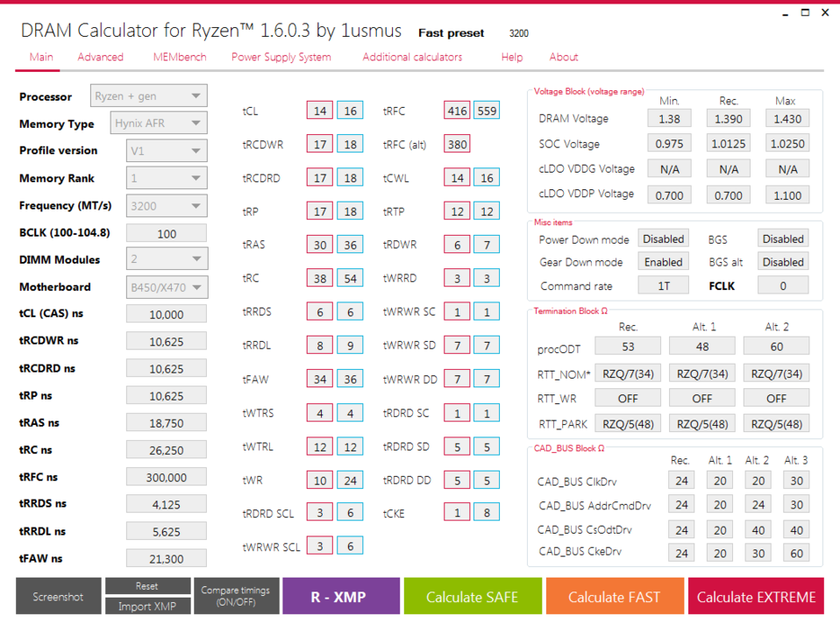This screenshot has height=631, width=840.
Task: Click Calculate SAFE button
Action: 473,596
